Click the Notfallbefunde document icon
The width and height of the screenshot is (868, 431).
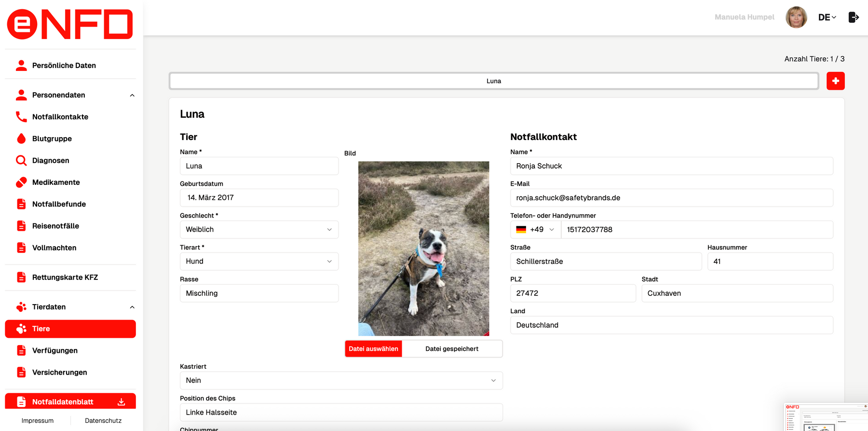point(21,204)
